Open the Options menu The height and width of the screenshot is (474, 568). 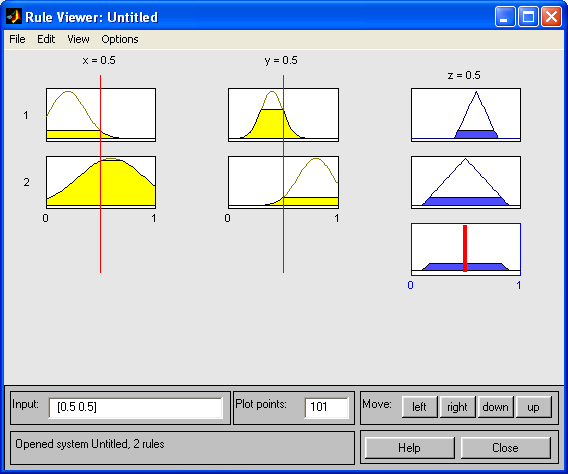tap(120, 39)
